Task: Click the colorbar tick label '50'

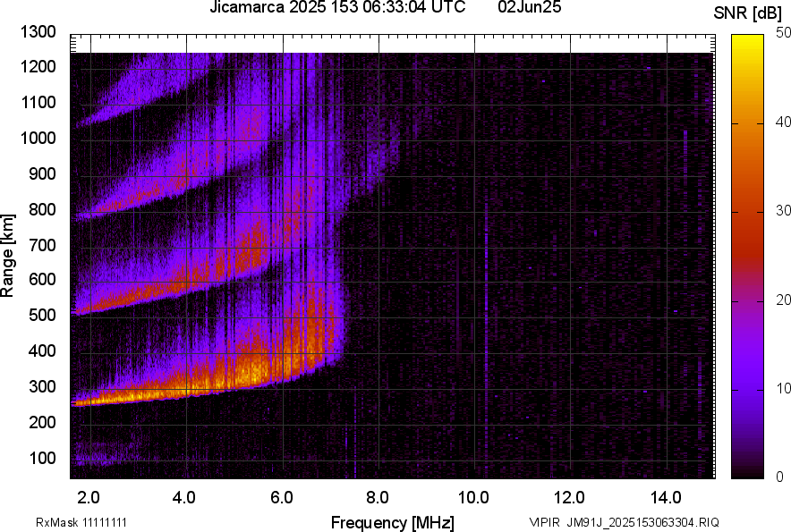Action: (x=783, y=32)
